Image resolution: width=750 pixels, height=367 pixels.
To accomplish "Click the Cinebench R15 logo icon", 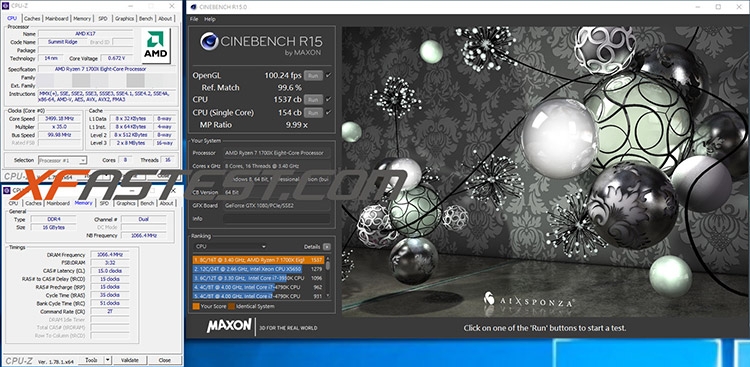I will pyautogui.click(x=210, y=42).
